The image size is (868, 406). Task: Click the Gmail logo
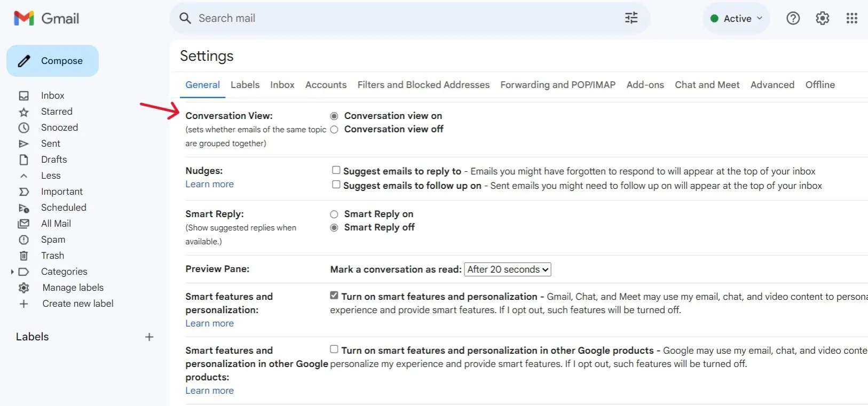click(x=46, y=18)
